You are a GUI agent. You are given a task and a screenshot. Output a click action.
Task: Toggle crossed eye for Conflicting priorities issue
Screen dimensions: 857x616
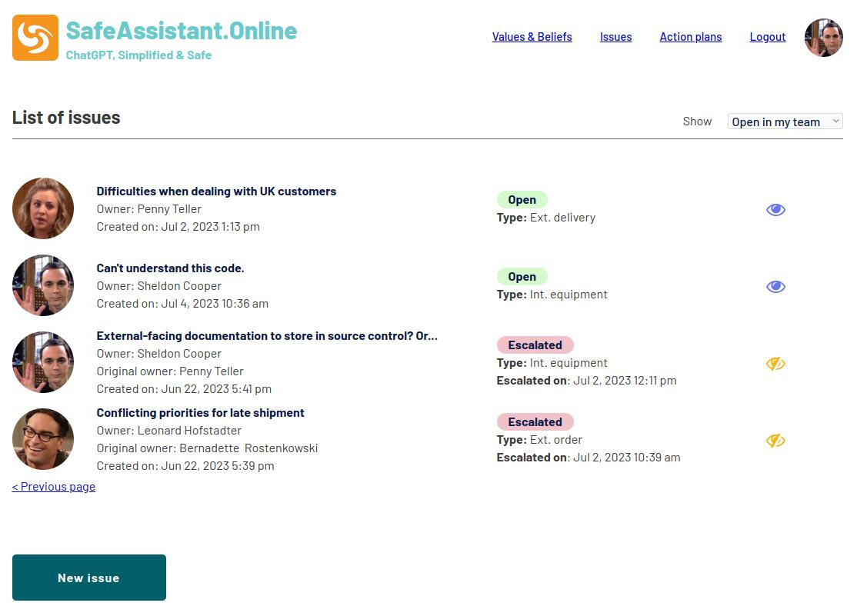(775, 441)
